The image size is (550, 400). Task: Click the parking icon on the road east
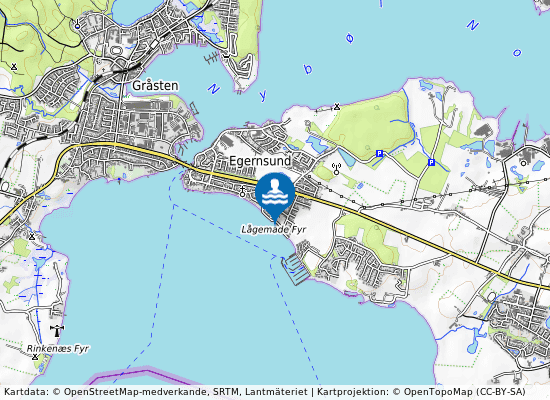[431, 162]
